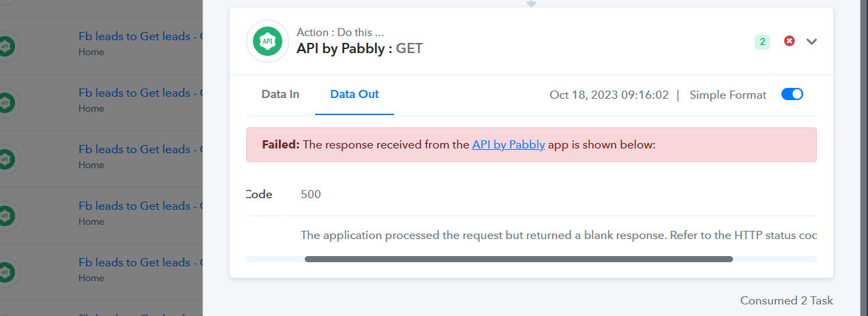The image size is (868, 316).
Task: Select the Data Out tab
Action: [355, 95]
